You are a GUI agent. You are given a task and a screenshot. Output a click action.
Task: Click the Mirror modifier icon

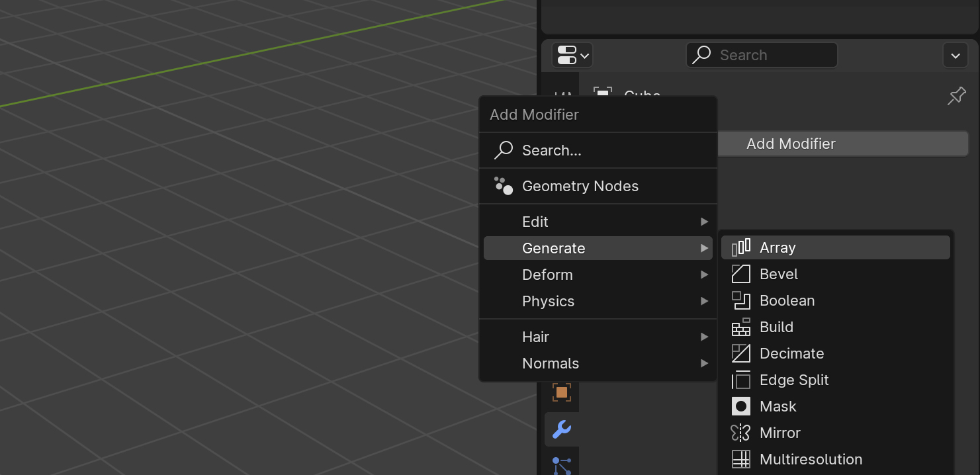click(x=740, y=433)
